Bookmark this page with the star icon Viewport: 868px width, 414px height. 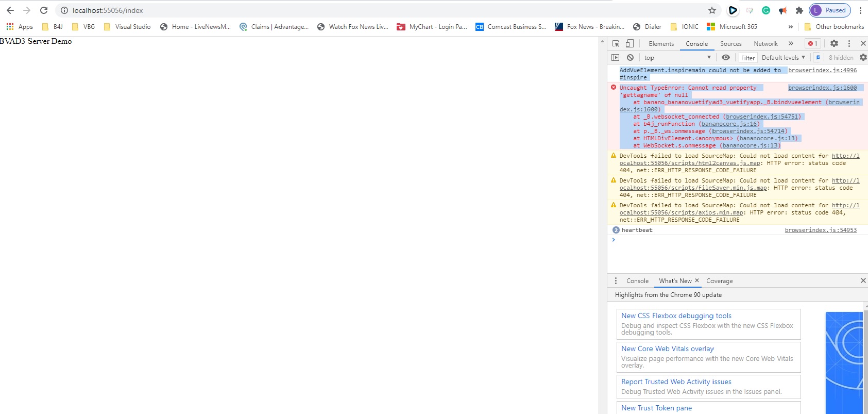pos(712,10)
